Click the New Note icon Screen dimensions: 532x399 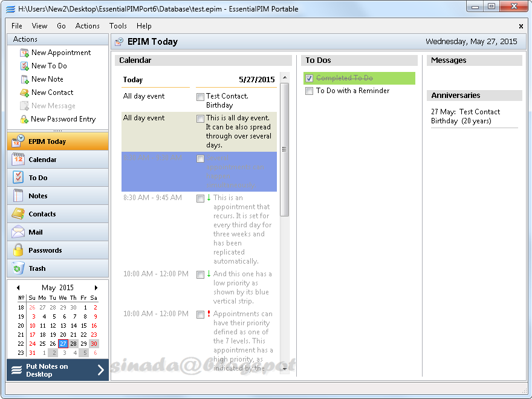tap(24, 79)
